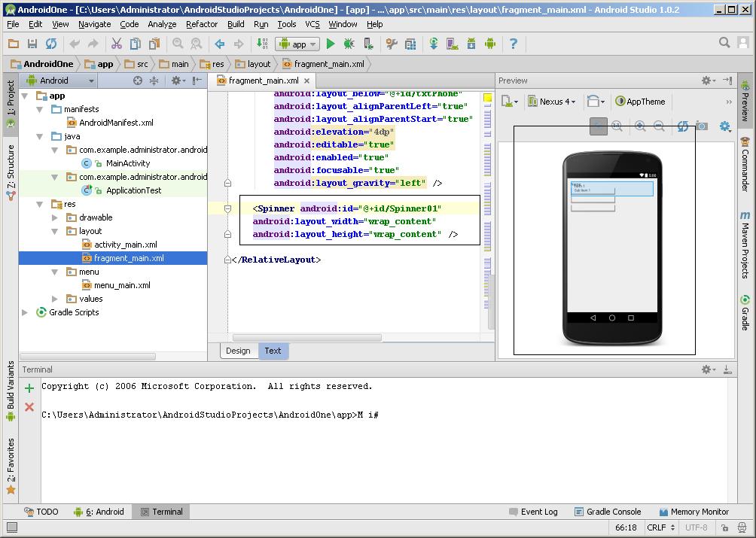The image size is (756, 538).
Task: Click the Synchronize icon in main toolbar
Action: click(x=51, y=44)
